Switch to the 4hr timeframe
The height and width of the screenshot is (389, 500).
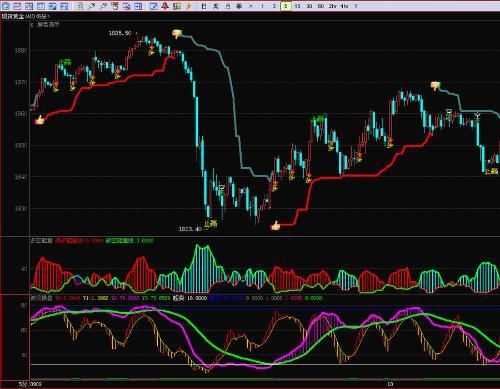pos(344,6)
